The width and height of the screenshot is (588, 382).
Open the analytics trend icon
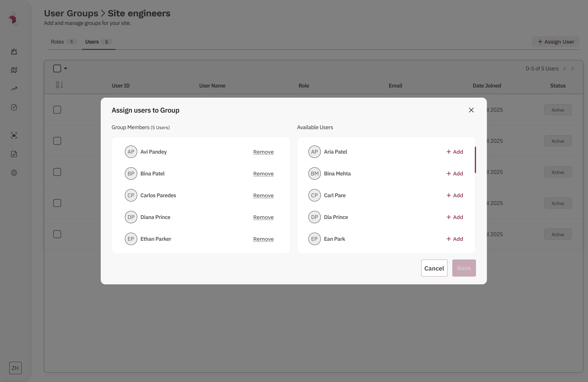click(x=14, y=89)
